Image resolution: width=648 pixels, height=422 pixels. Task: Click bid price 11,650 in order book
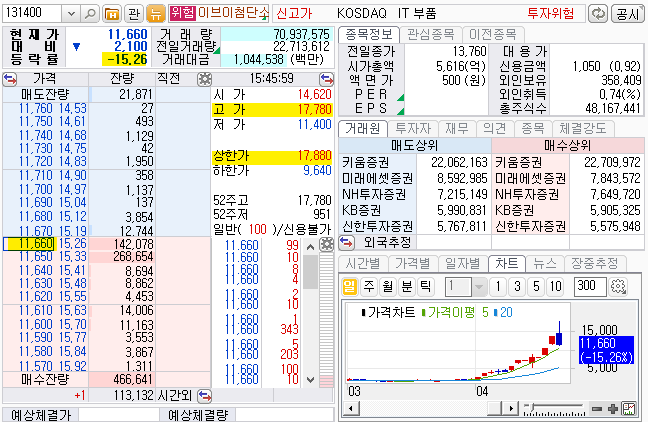point(36,257)
